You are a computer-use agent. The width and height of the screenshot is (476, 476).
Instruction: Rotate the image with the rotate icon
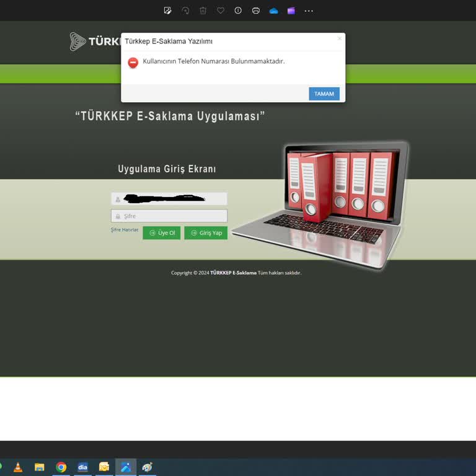[185, 11]
